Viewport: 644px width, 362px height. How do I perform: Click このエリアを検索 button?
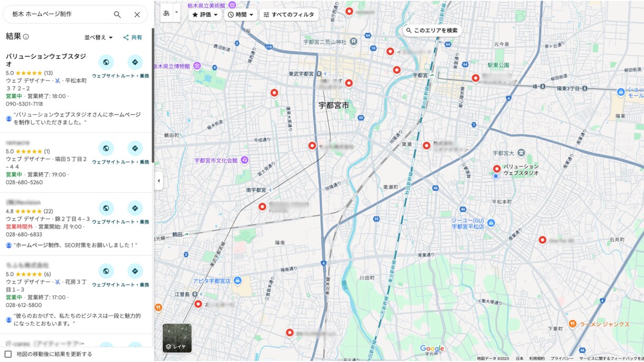(x=432, y=31)
